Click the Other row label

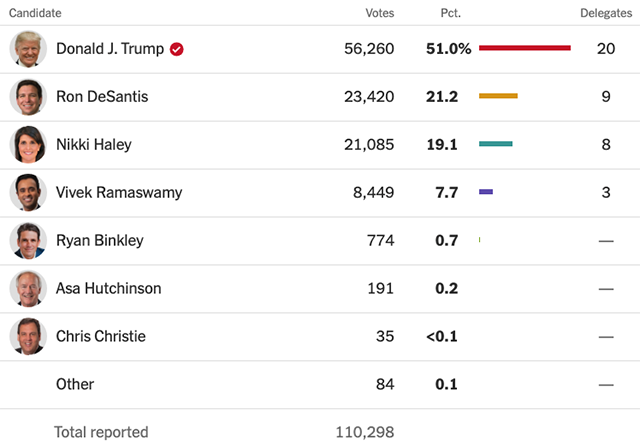point(75,384)
